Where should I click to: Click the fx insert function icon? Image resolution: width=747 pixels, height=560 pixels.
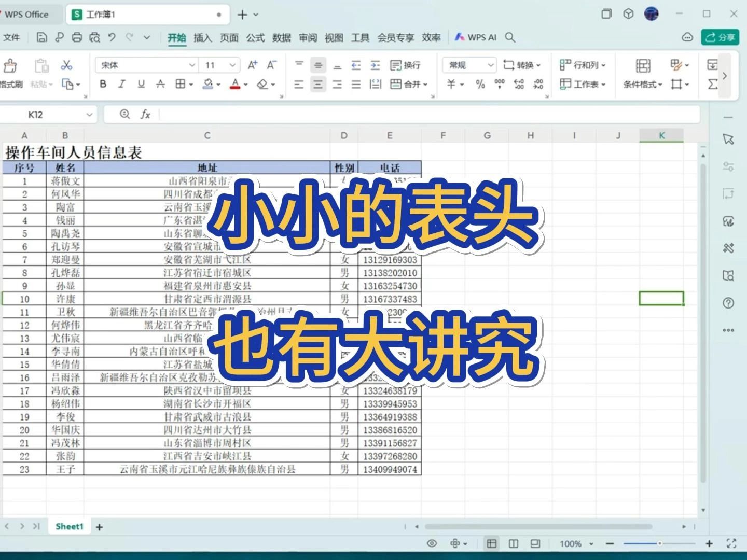145,114
